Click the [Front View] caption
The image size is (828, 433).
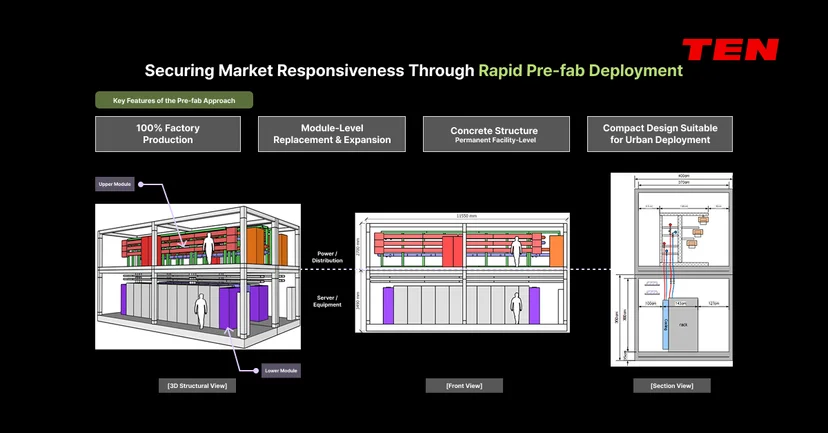pyautogui.click(x=464, y=386)
